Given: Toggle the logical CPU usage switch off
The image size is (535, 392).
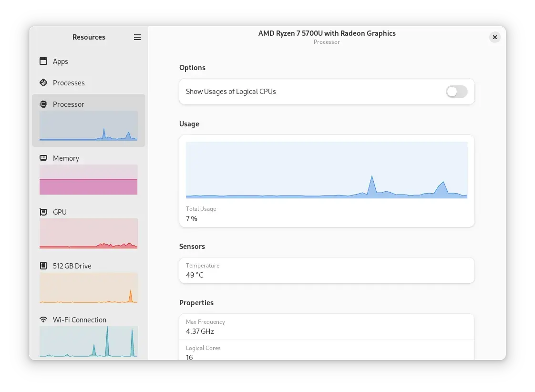Looking at the screenshot, I should (x=456, y=92).
